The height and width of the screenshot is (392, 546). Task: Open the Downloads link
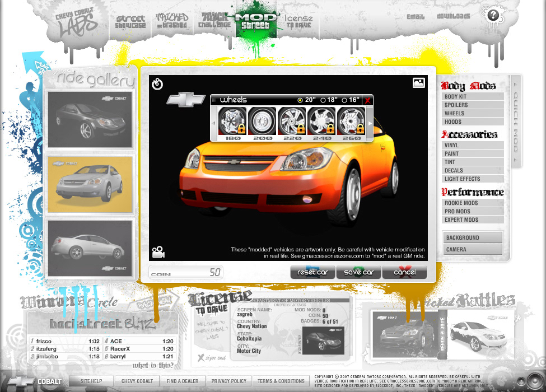pyautogui.click(x=454, y=16)
